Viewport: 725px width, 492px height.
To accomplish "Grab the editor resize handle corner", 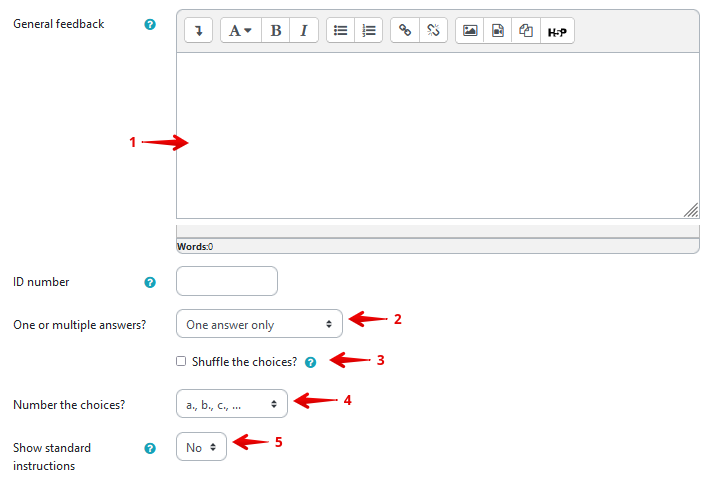I will (691, 210).
